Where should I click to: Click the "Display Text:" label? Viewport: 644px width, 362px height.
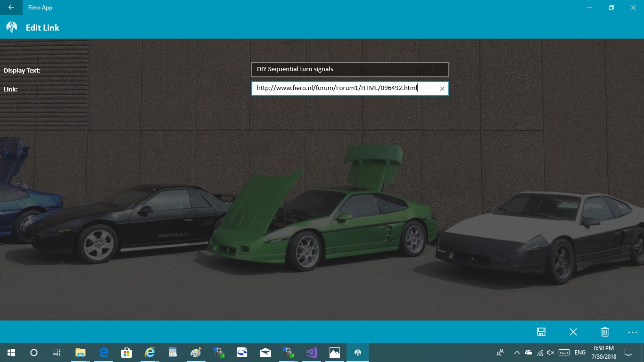(22, 71)
